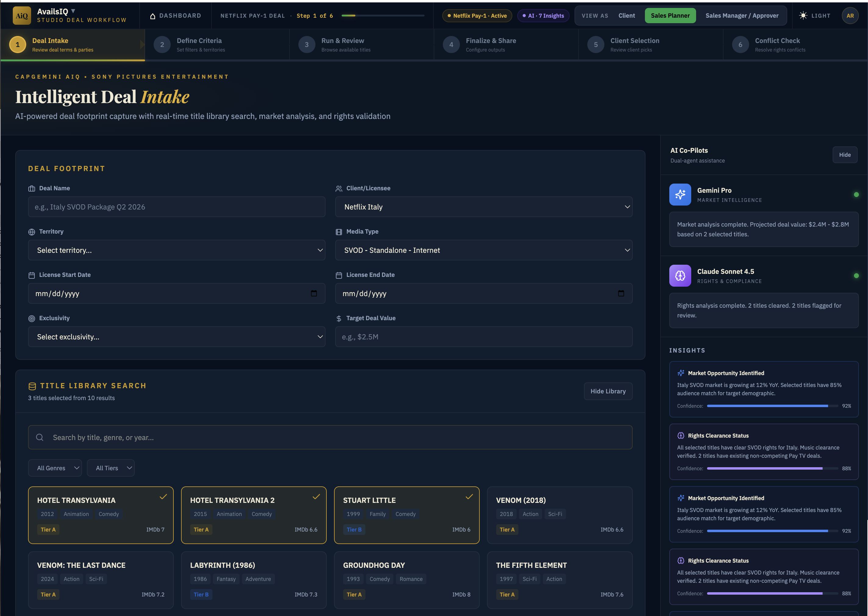Go to the Conflict Check step
The width and height of the screenshot is (868, 616).
[795, 45]
